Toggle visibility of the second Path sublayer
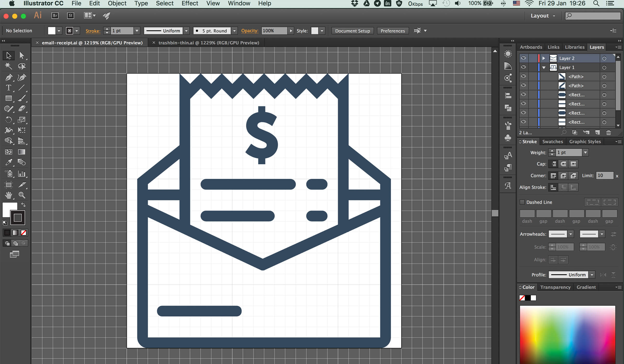The image size is (624, 364). pos(523,85)
